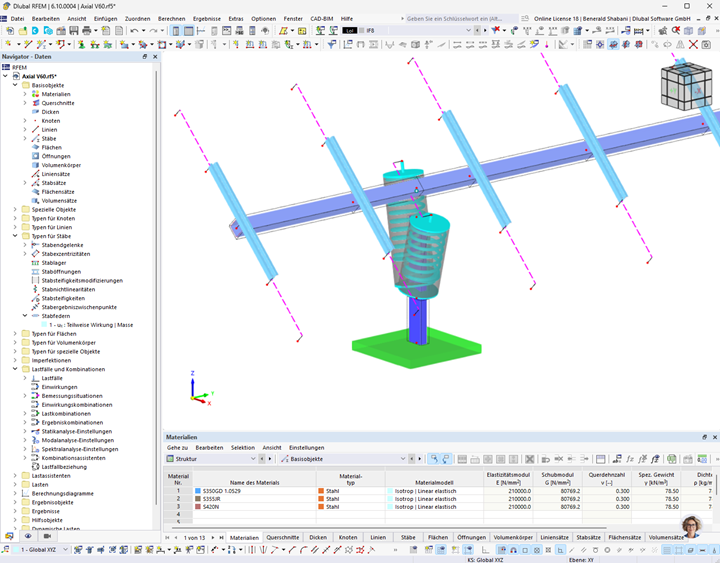
Task: Collapse the Lastfälle und Kombinationen folder
Action: pyautogui.click(x=15, y=369)
